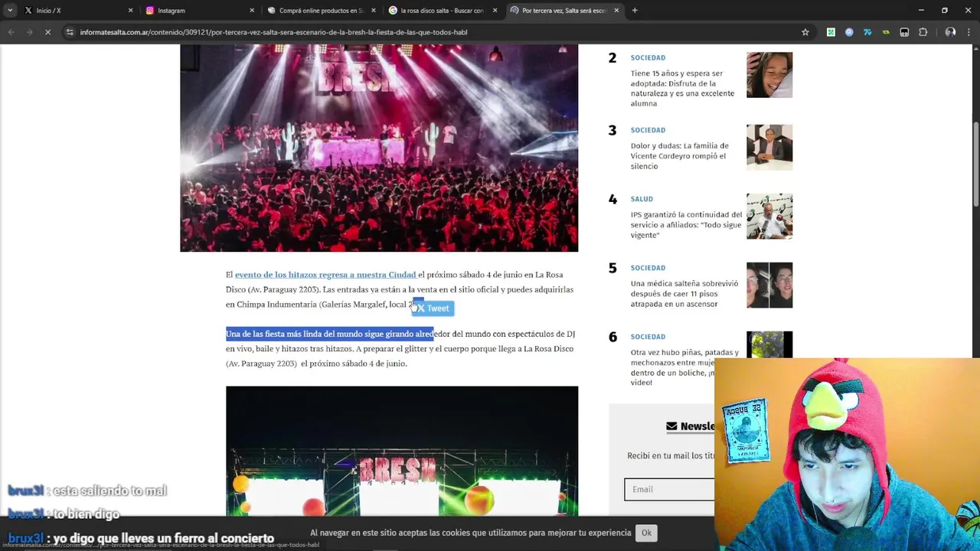Open headline 'Una médica salteña sobrevivió'
The image size is (980, 551).
point(684,294)
